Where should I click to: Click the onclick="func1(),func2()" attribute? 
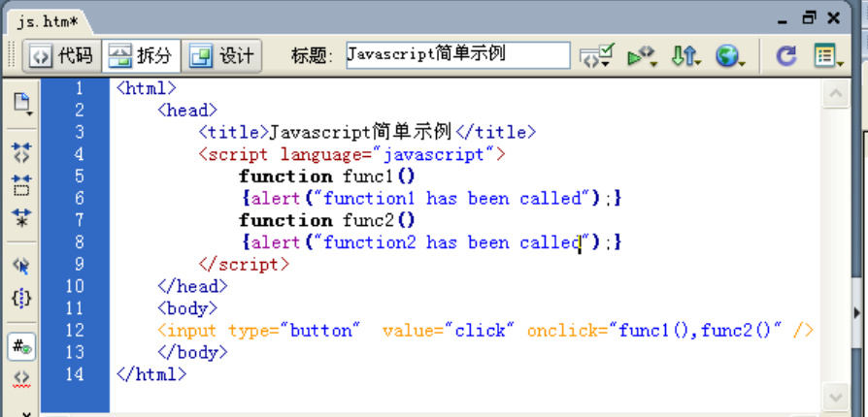[654, 331]
